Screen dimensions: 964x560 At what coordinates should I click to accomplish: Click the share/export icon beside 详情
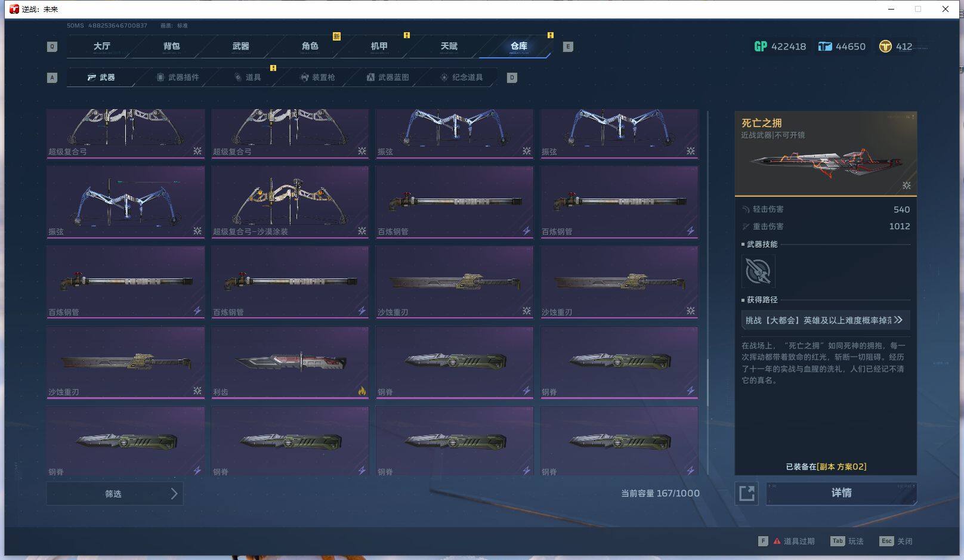click(746, 493)
